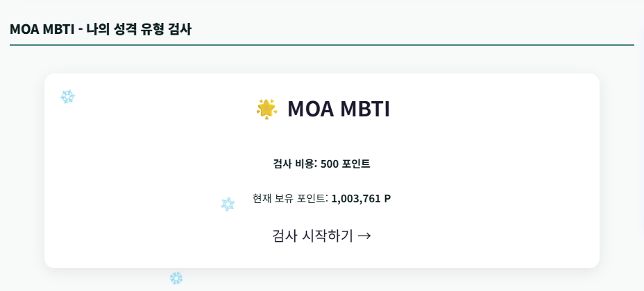Viewport: 644px width, 291px height.
Task: Click the 500 포인트 cost value
Action: (x=345, y=164)
